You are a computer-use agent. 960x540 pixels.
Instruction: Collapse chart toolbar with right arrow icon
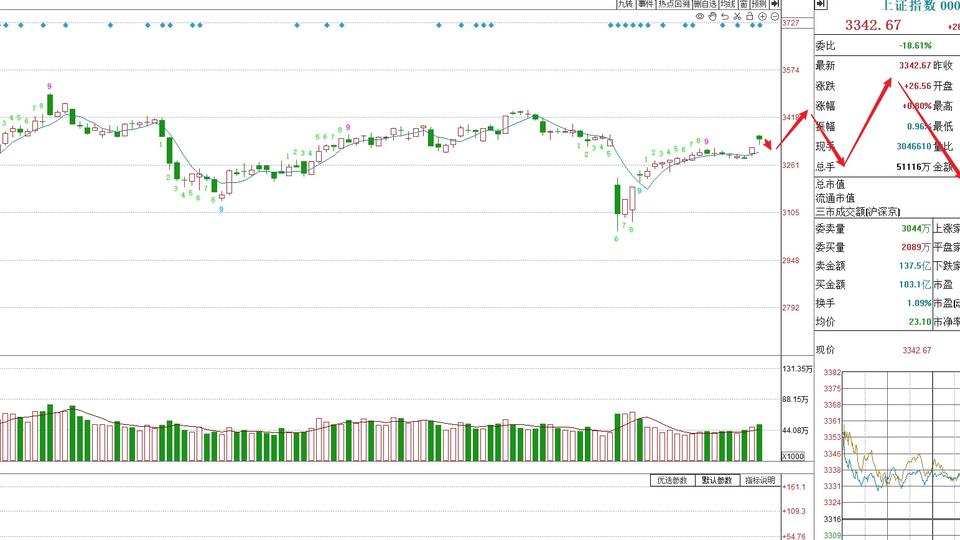click(x=774, y=4)
